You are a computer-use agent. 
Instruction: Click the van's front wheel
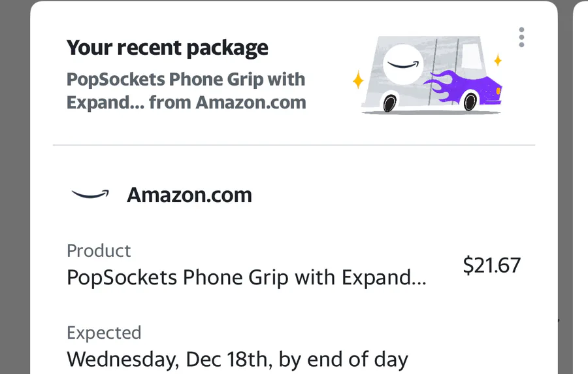[470, 102]
